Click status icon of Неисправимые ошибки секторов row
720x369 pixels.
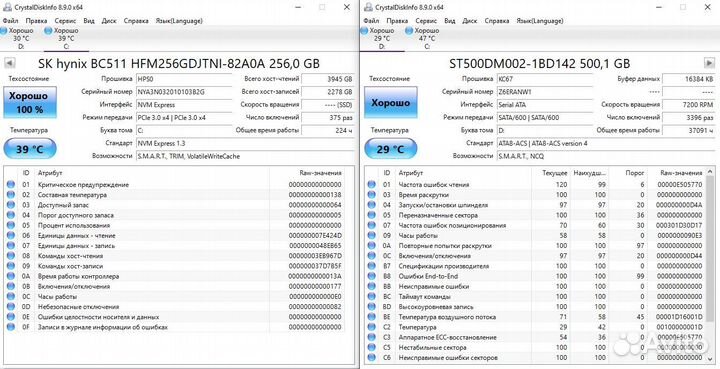click(371, 358)
